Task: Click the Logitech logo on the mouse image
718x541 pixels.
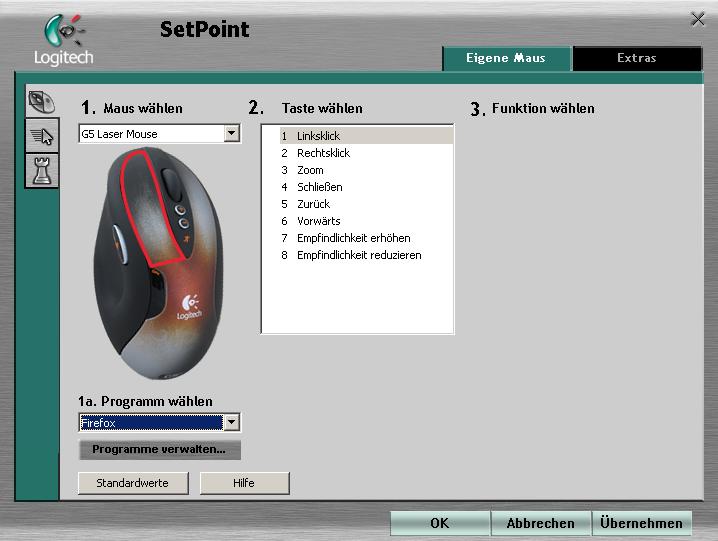Action: 190,308
